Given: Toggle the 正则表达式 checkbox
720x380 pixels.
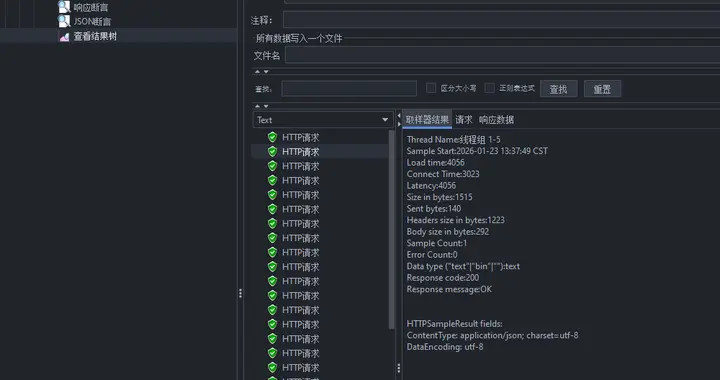Looking at the screenshot, I should 489,88.
